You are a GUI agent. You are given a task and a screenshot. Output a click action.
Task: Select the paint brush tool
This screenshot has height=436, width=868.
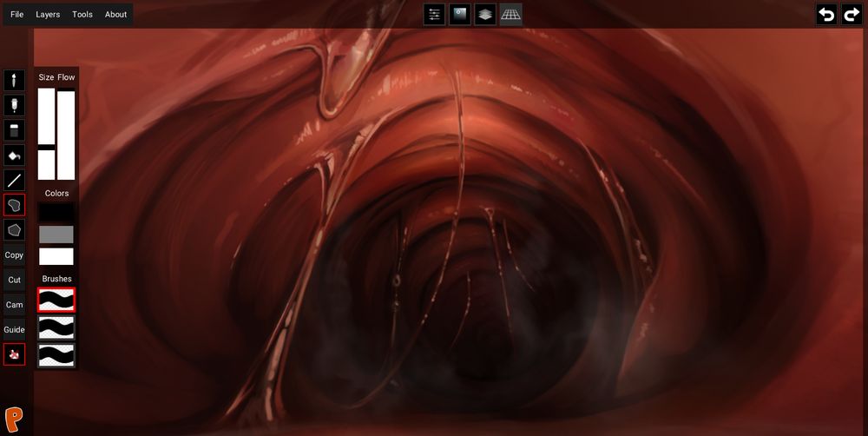(x=14, y=80)
